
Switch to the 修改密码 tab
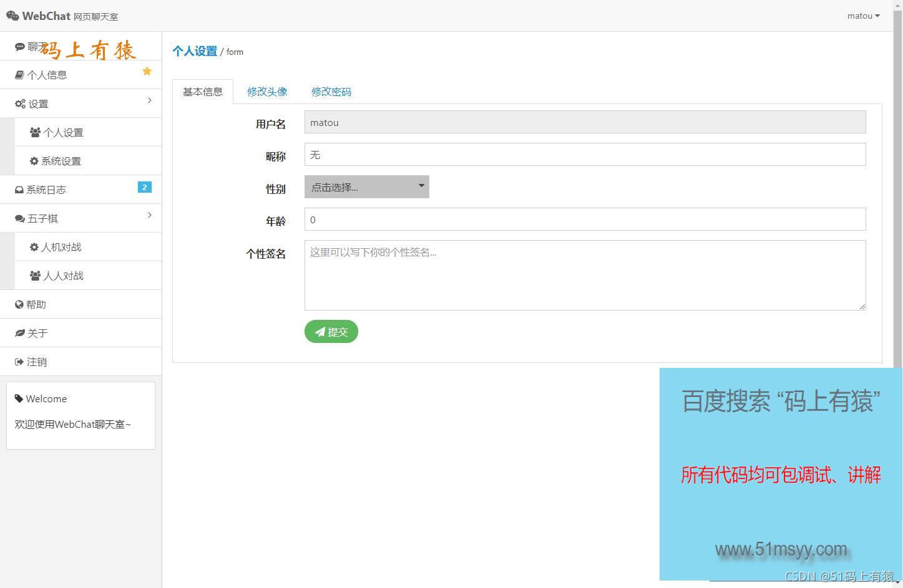coord(331,92)
